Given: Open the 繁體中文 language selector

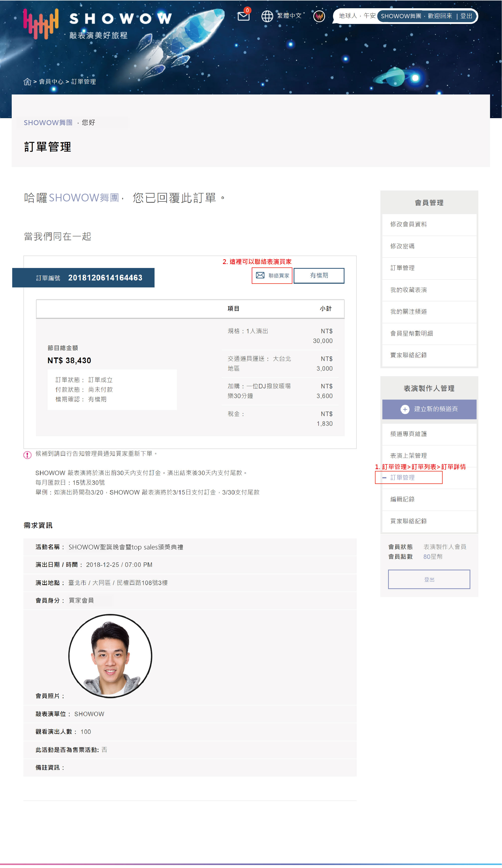Looking at the screenshot, I should [x=289, y=16].
